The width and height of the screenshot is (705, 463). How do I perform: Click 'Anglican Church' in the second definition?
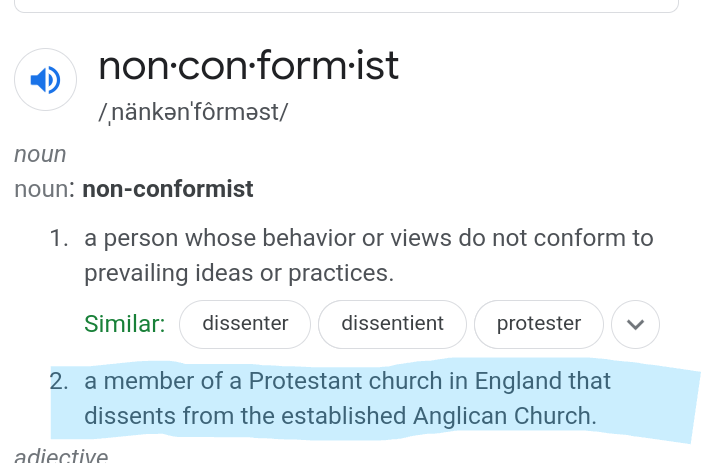(x=504, y=416)
